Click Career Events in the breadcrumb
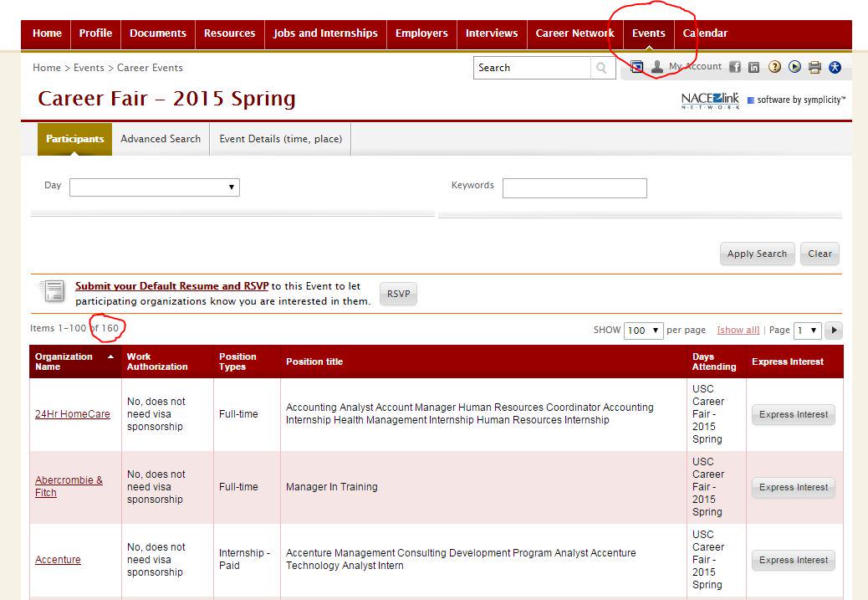868x600 pixels. click(150, 68)
